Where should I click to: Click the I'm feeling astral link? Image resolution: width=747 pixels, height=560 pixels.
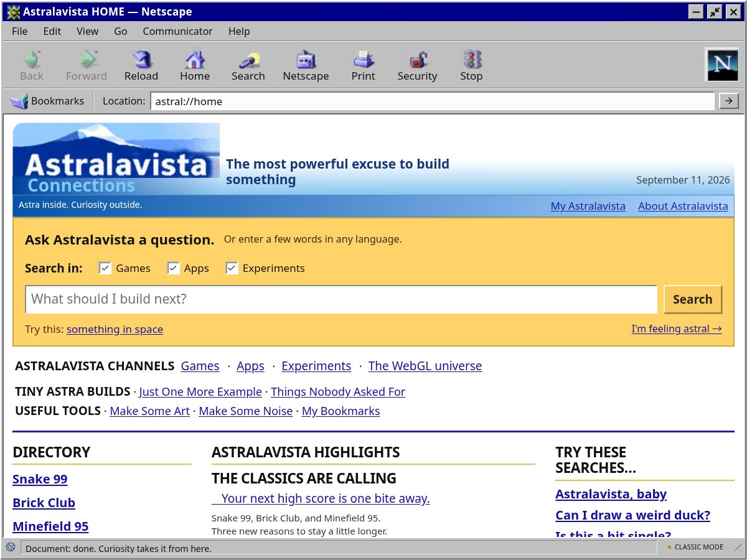point(677,329)
